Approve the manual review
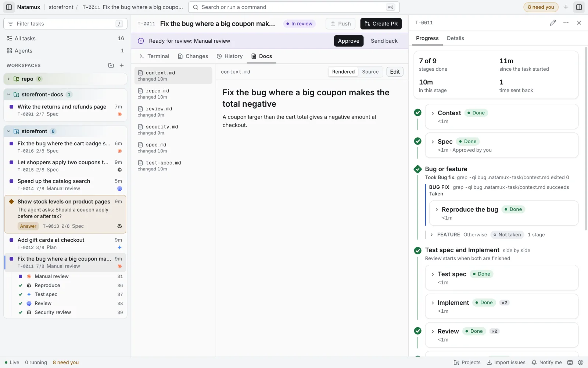 tap(348, 41)
